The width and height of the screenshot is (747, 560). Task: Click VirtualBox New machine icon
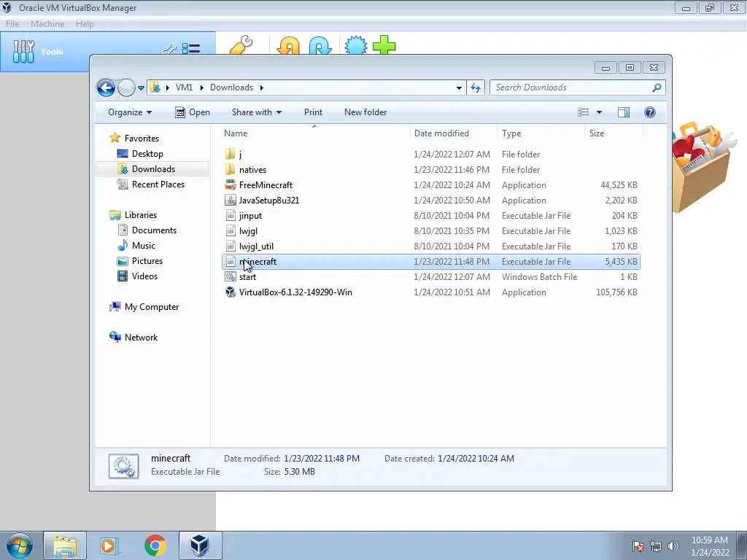pos(356,46)
